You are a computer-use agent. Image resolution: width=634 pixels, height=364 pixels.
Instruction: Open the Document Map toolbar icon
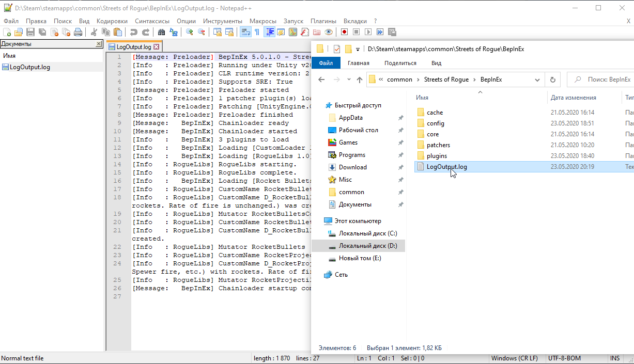[x=293, y=32]
